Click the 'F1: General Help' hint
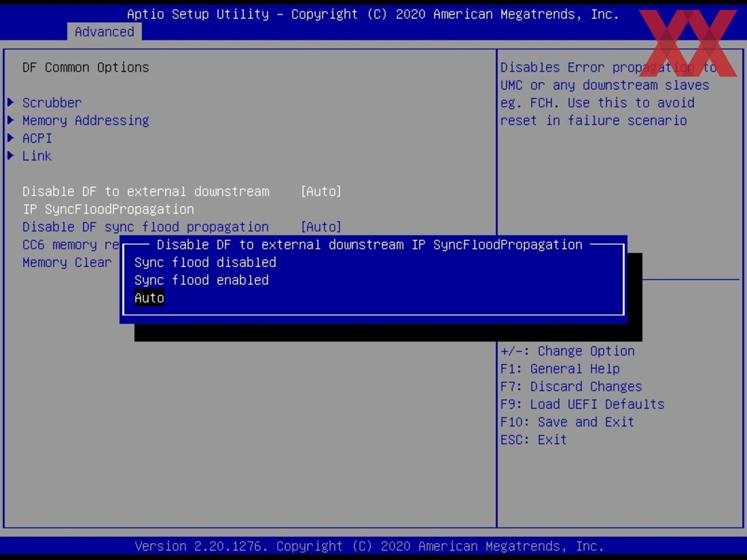This screenshot has width=747, height=560. pos(560,368)
